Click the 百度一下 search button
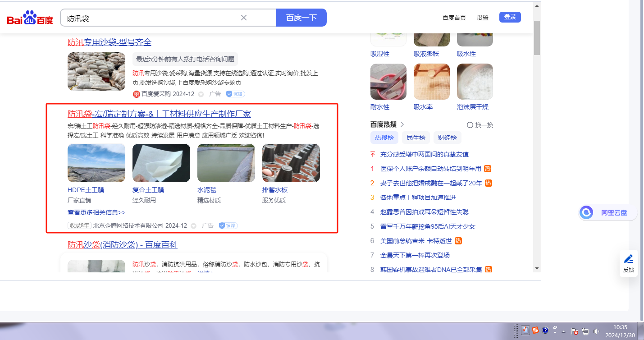The height and width of the screenshot is (340, 644). (x=301, y=18)
